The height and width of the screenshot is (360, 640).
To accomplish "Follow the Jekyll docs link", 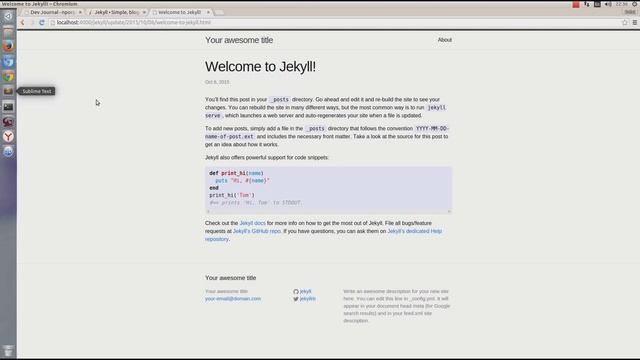I will click(252, 223).
